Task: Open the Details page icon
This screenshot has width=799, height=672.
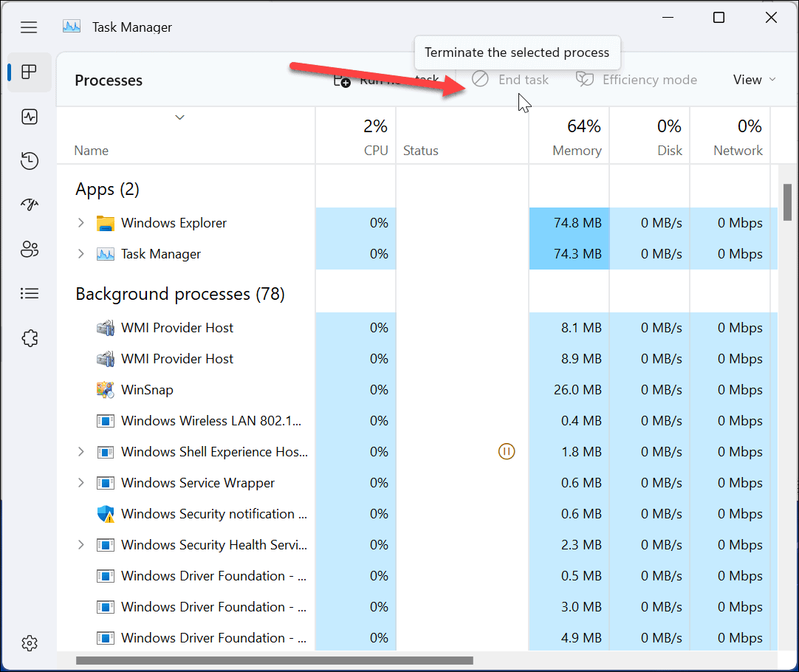Action: 30,294
